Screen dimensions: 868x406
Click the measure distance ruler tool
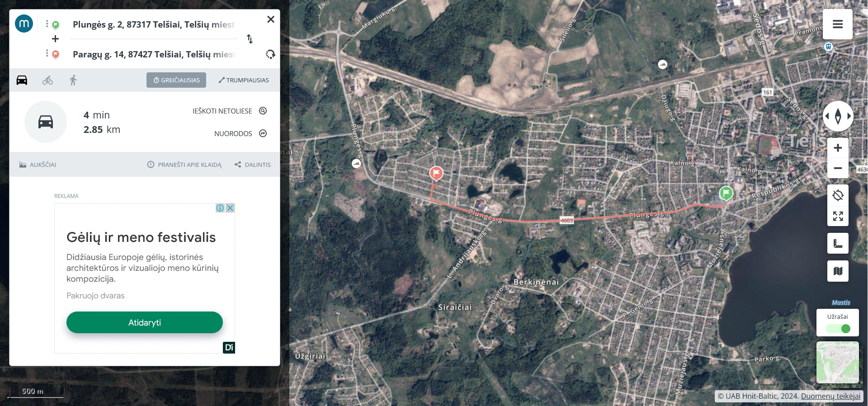(x=837, y=244)
